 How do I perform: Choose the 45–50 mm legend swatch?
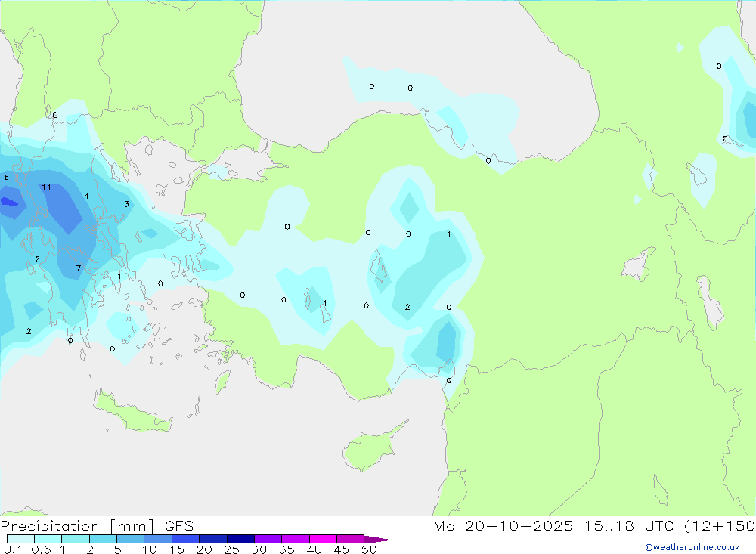(x=350, y=539)
